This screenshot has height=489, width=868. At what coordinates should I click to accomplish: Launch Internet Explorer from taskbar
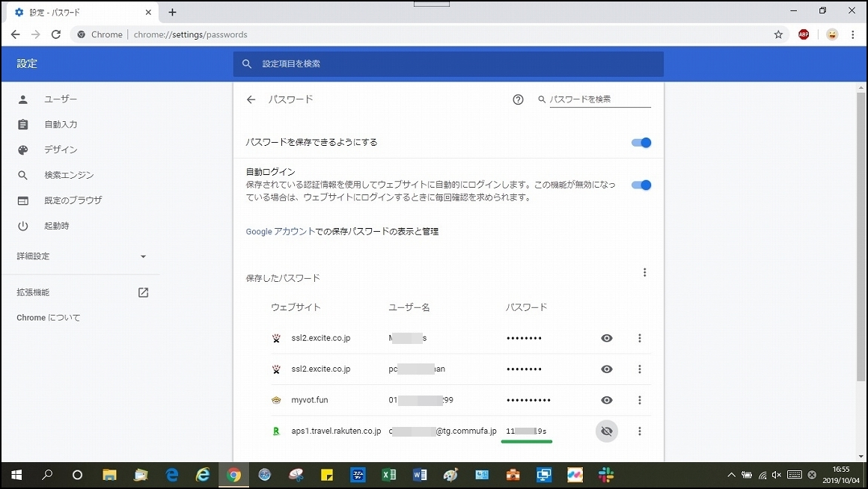pyautogui.click(x=203, y=476)
